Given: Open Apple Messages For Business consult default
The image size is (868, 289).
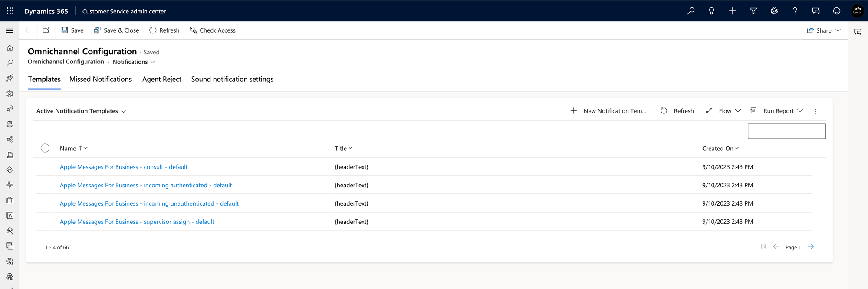Looking at the screenshot, I should pyautogui.click(x=124, y=167).
